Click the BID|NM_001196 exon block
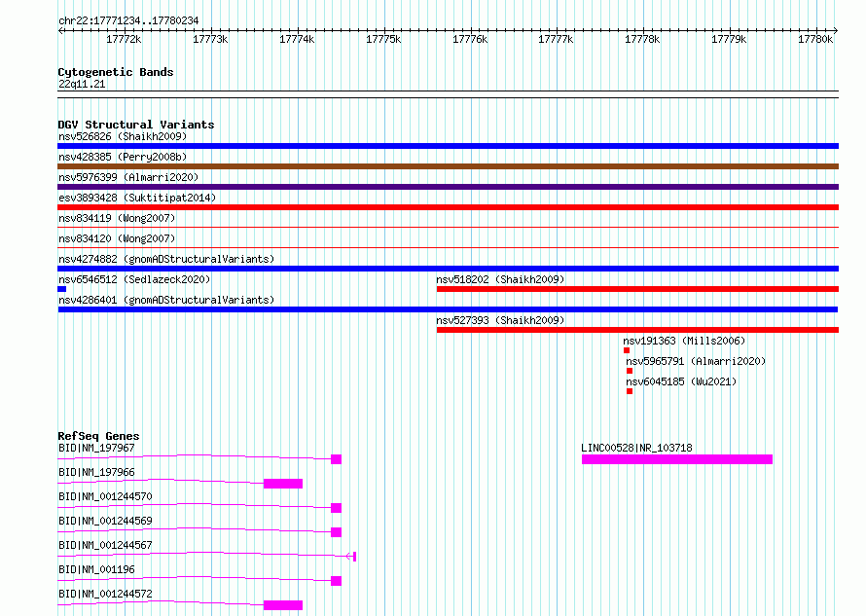The image size is (866, 616). [337, 581]
